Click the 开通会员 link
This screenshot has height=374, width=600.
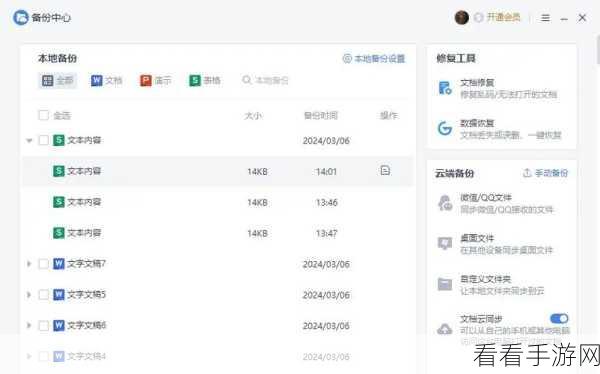[x=503, y=17]
